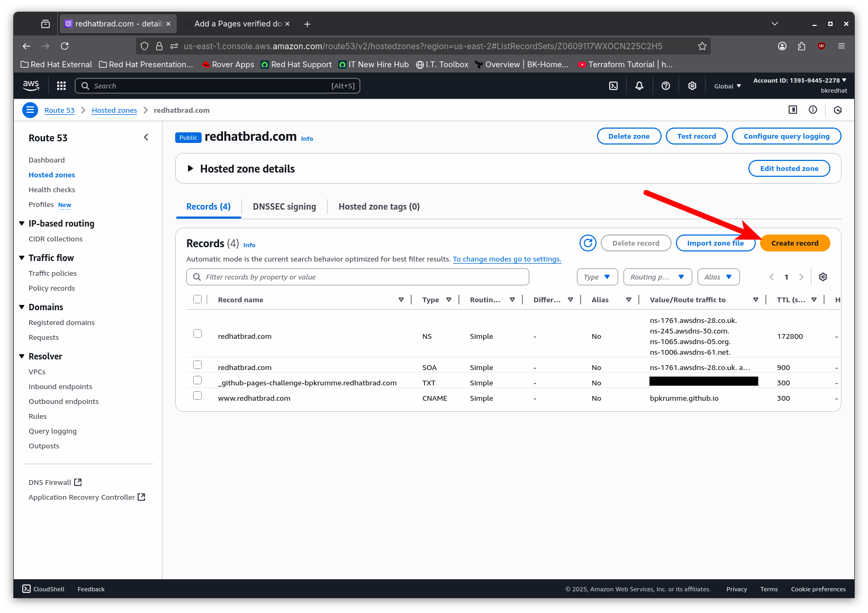The width and height of the screenshot is (868, 613).
Task: Switch to Hosted zone tags tab
Action: point(379,206)
